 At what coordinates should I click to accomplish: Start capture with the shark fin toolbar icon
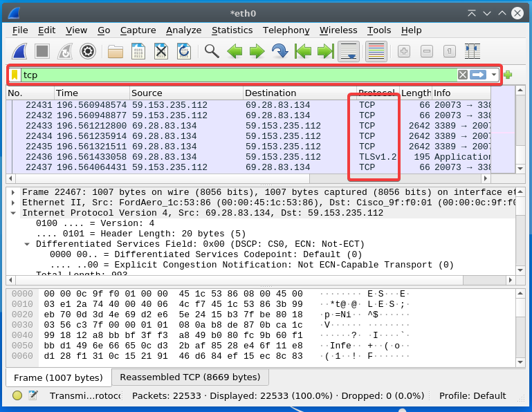[x=19, y=52]
